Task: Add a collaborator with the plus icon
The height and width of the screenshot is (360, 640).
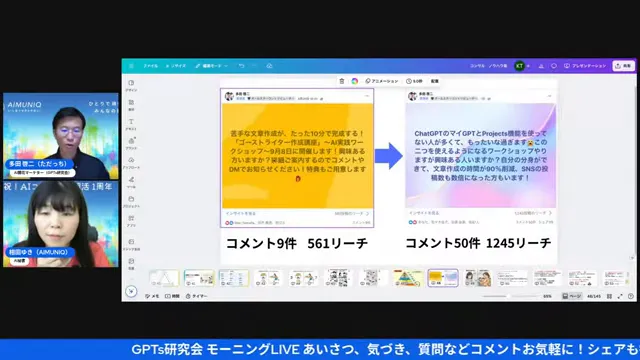Action: pos(528,66)
